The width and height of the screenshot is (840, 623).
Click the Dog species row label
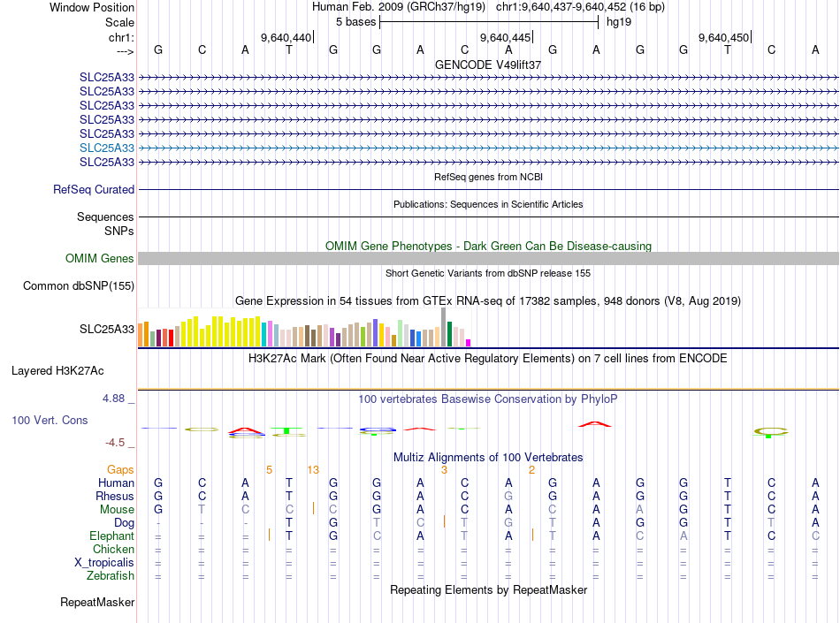[124, 523]
